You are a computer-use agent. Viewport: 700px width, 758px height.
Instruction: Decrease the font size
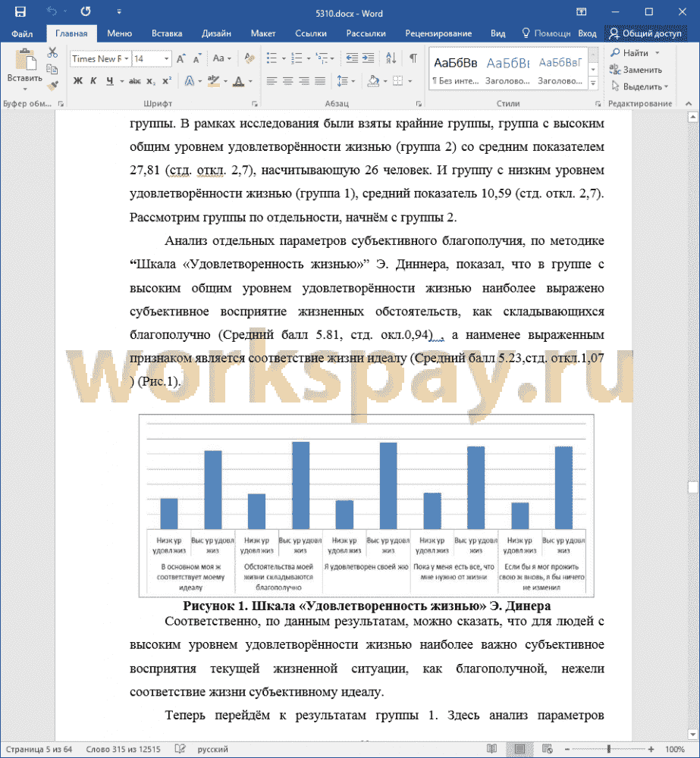pos(196,59)
